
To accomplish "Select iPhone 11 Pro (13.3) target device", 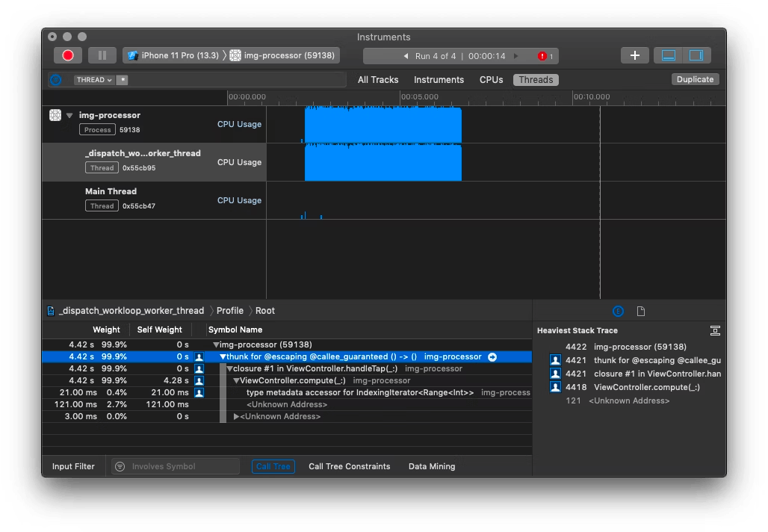I will coord(173,55).
